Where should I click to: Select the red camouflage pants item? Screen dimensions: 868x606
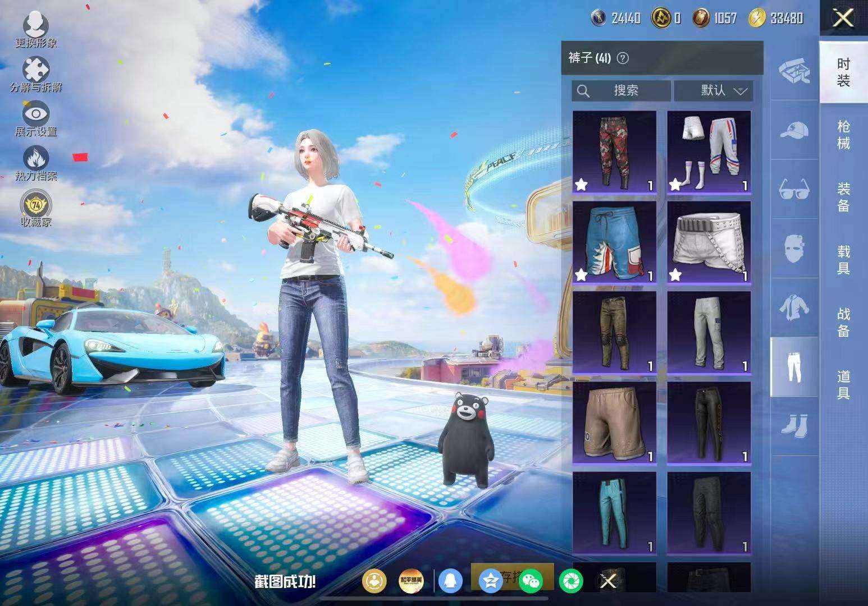pyautogui.click(x=614, y=152)
